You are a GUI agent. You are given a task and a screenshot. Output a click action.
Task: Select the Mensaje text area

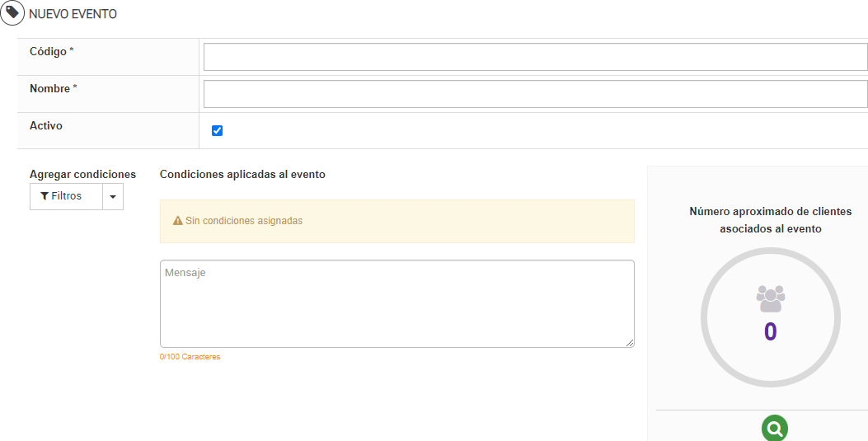click(396, 303)
